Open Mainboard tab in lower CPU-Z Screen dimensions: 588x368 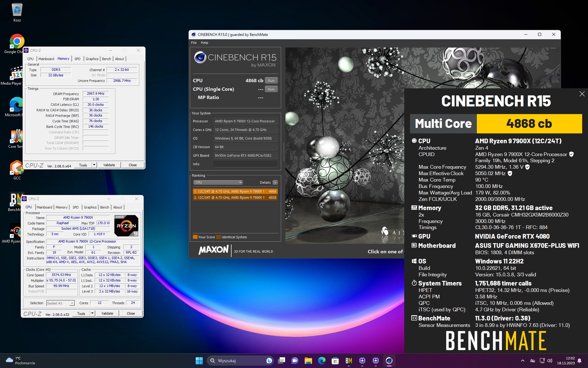tap(44, 207)
